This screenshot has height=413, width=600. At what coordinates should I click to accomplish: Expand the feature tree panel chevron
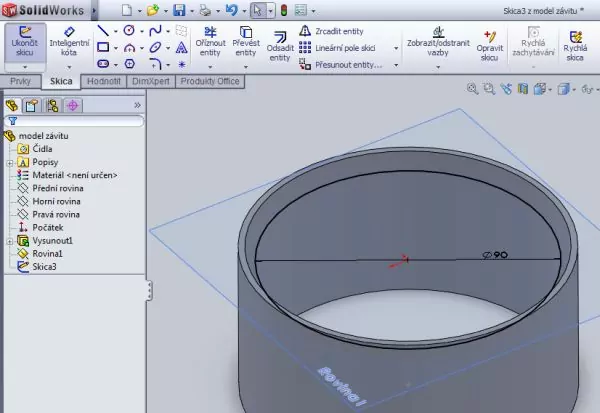[x=137, y=104]
